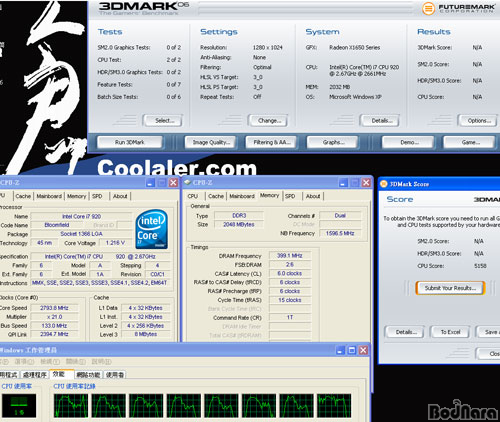Click the Cycle Time value 15 clocks

[290, 300]
